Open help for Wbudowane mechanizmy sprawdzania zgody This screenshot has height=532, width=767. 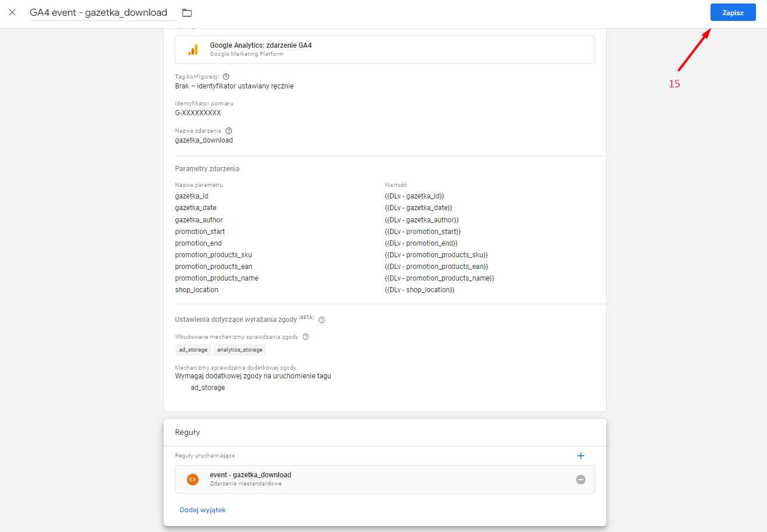pos(306,337)
